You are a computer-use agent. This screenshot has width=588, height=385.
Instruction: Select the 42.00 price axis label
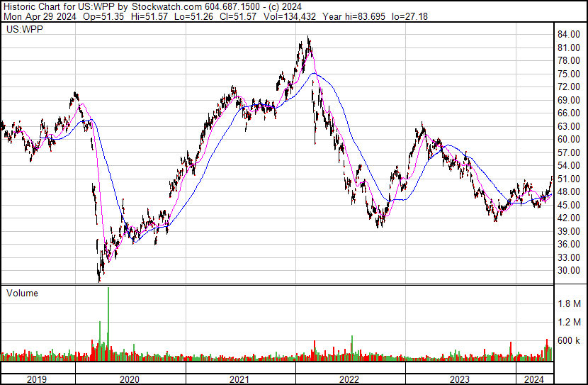569,218
